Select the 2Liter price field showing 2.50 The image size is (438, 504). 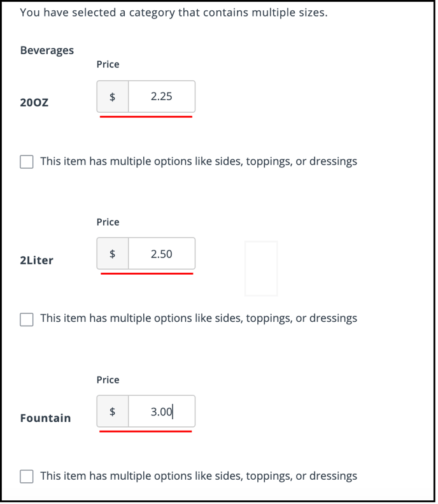coord(162,254)
